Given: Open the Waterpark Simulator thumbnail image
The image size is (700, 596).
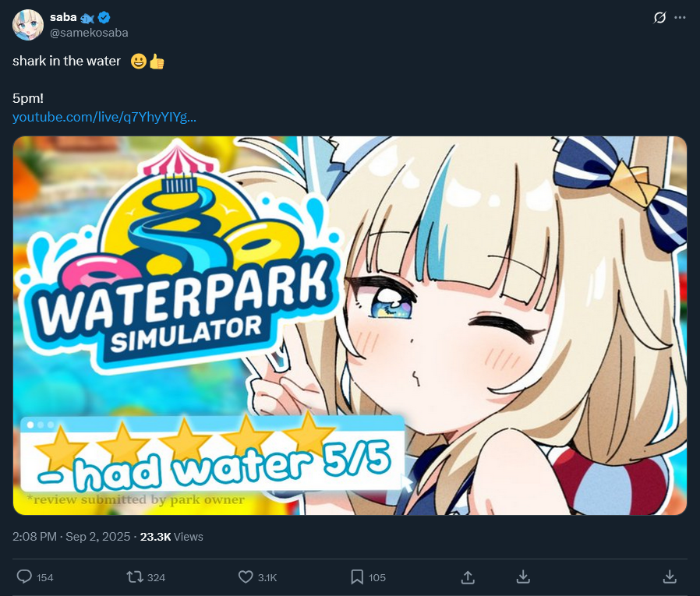Looking at the screenshot, I should click(349, 325).
